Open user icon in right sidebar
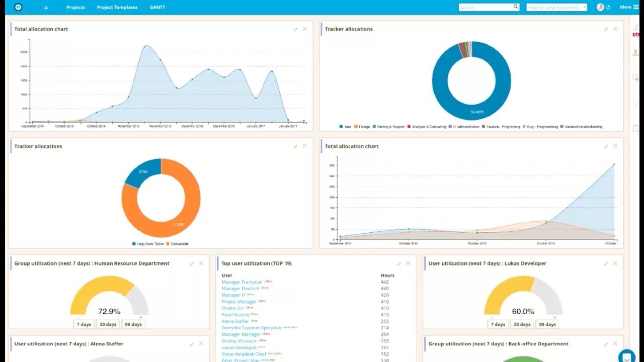The width and height of the screenshot is (644, 362). (635, 53)
